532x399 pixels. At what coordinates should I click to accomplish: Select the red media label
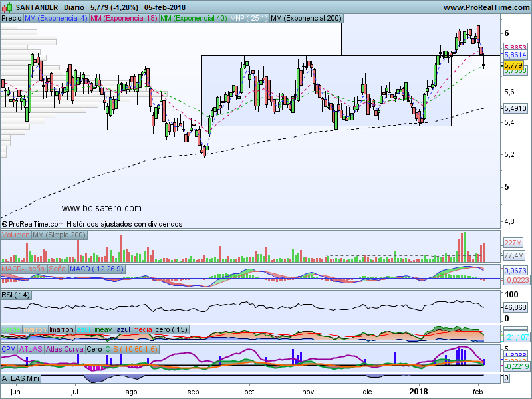[142, 329]
